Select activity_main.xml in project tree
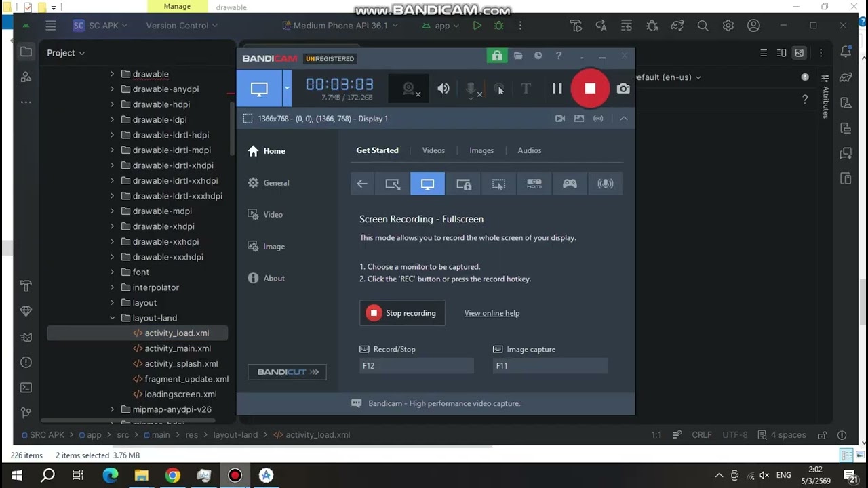This screenshot has height=488, width=868. [178, 348]
